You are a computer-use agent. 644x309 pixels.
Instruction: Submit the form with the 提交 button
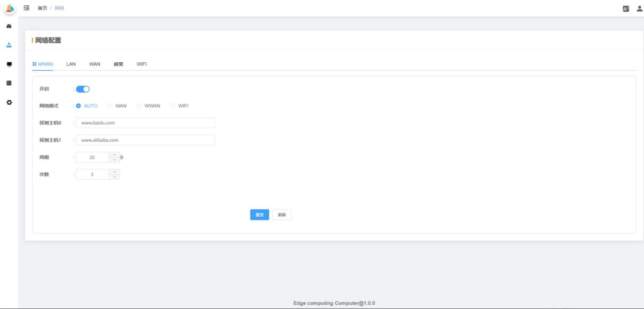(259, 214)
